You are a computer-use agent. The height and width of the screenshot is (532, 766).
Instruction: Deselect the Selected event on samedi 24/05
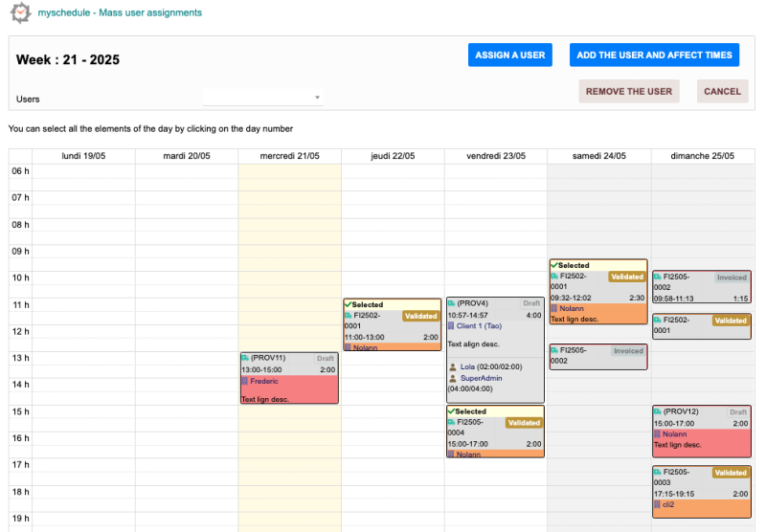[x=554, y=265]
